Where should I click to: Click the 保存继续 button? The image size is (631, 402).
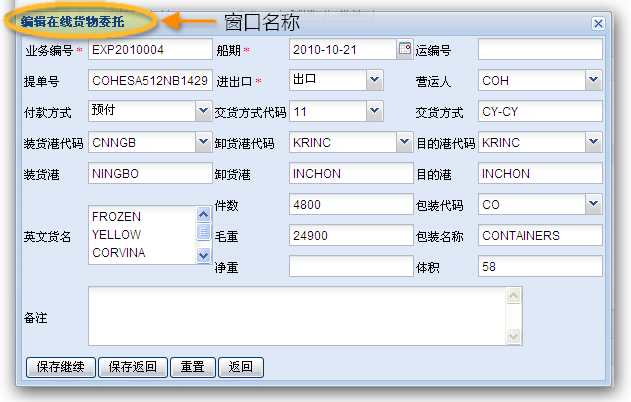(x=61, y=367)
